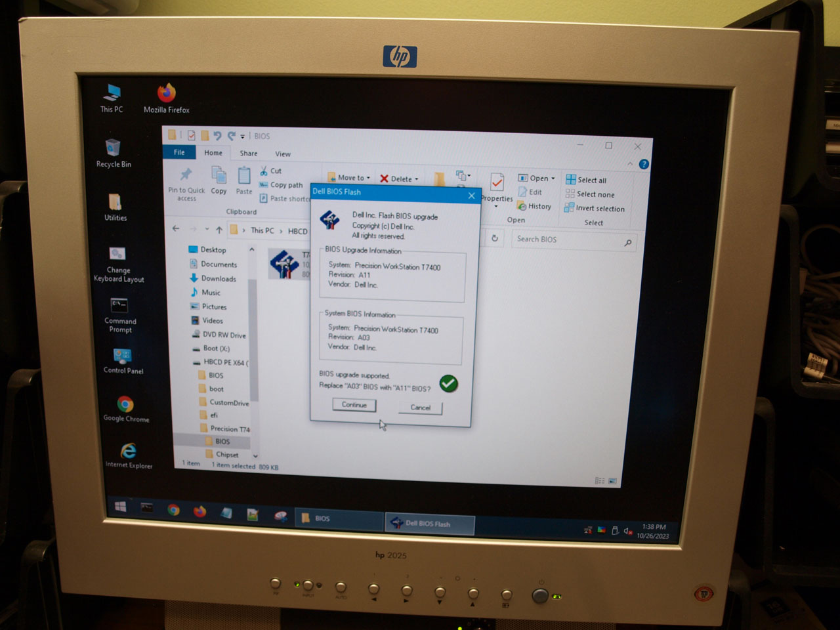This screenshot has width=840, height=630.
Task: Select the CustomDrive folder in the tree
Action: pos(224,402)
